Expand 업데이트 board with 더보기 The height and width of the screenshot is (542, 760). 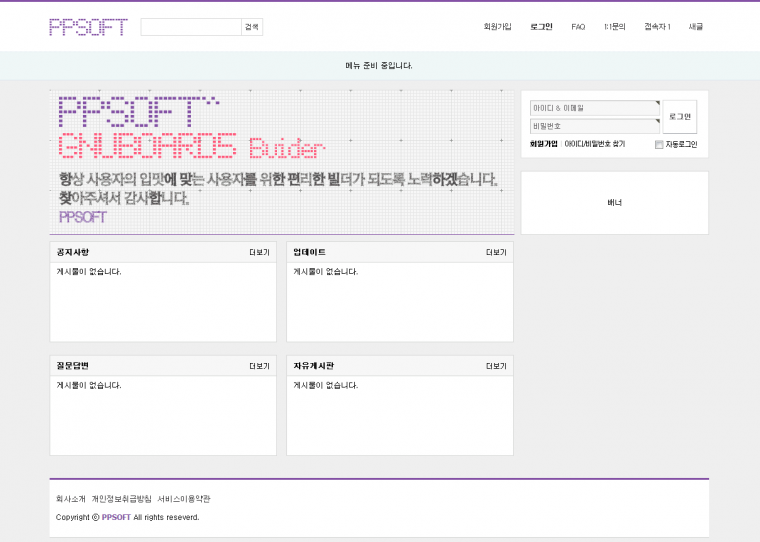pyautogui.click(x=496, y=252)
